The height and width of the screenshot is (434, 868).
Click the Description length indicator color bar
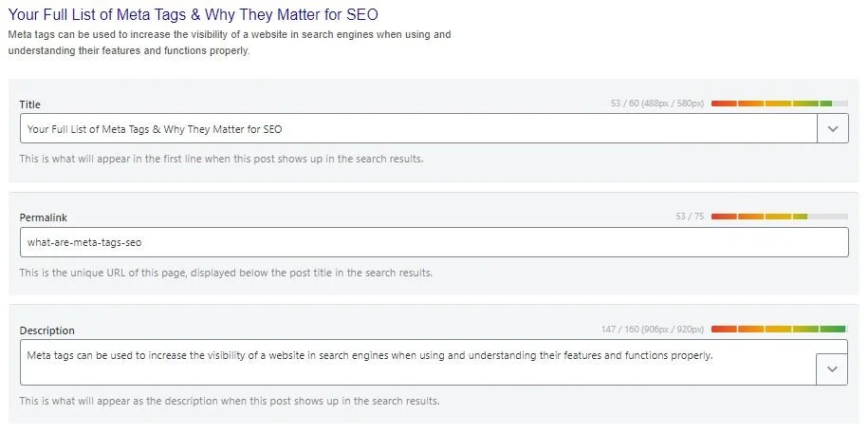tap(780, 329)
